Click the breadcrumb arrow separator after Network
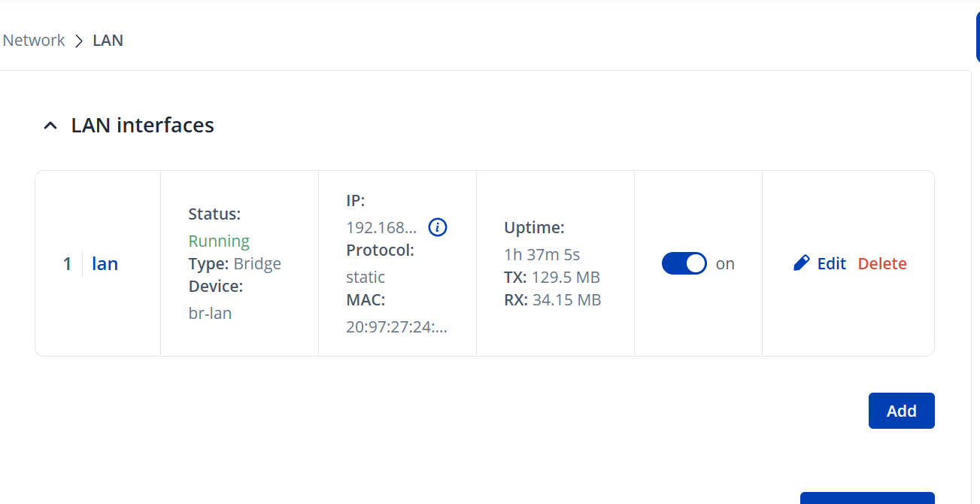980x504 pixels. point(79,41)
